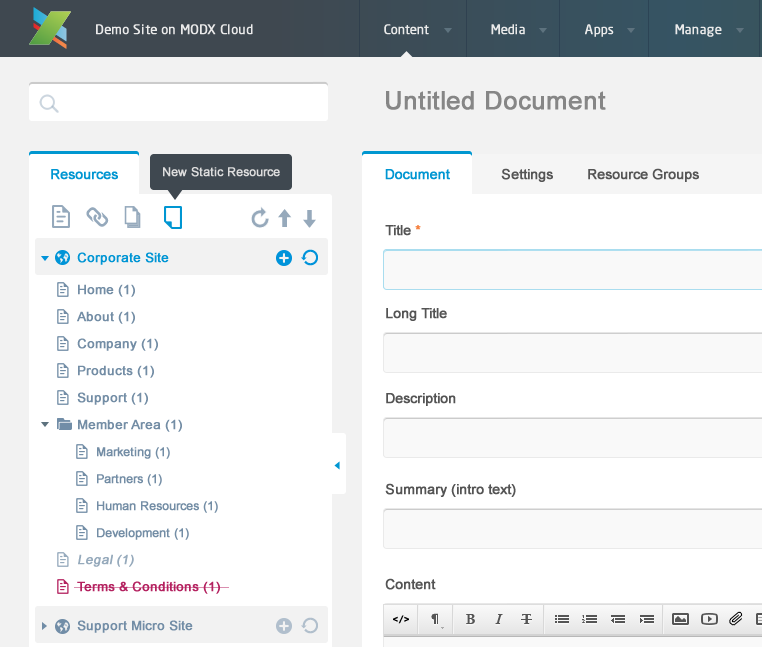Toggle bold formatting in the content editor
This screenshot has width=762, height=647.
click(470, 619)
